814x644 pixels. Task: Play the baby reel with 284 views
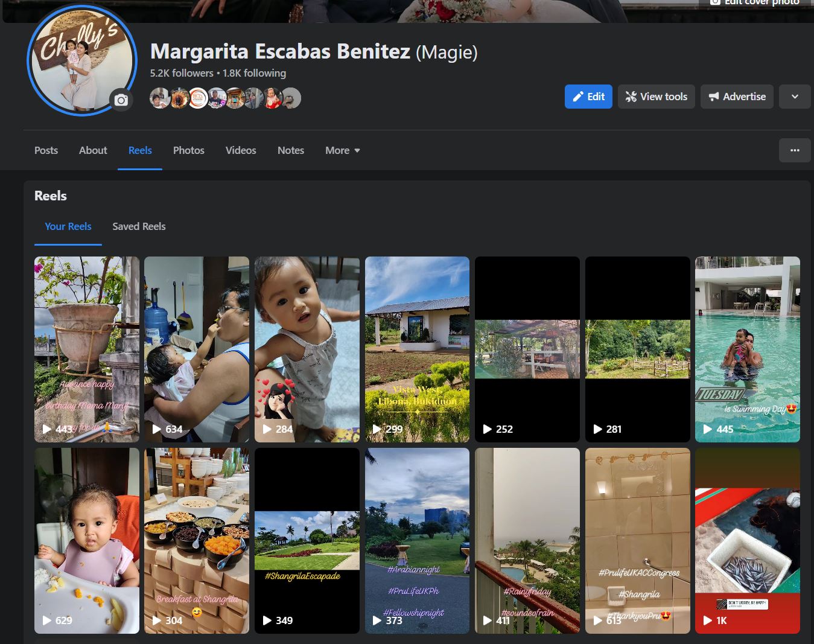(307, 349)
